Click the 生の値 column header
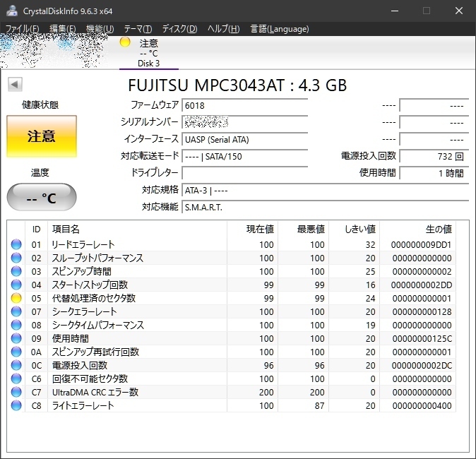 [x=417, y=229]
